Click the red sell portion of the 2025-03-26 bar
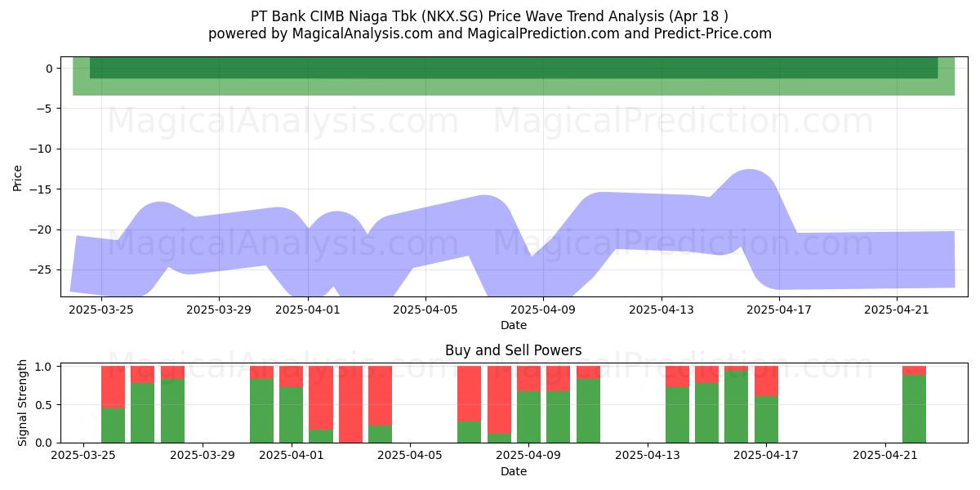 [113, 387]
